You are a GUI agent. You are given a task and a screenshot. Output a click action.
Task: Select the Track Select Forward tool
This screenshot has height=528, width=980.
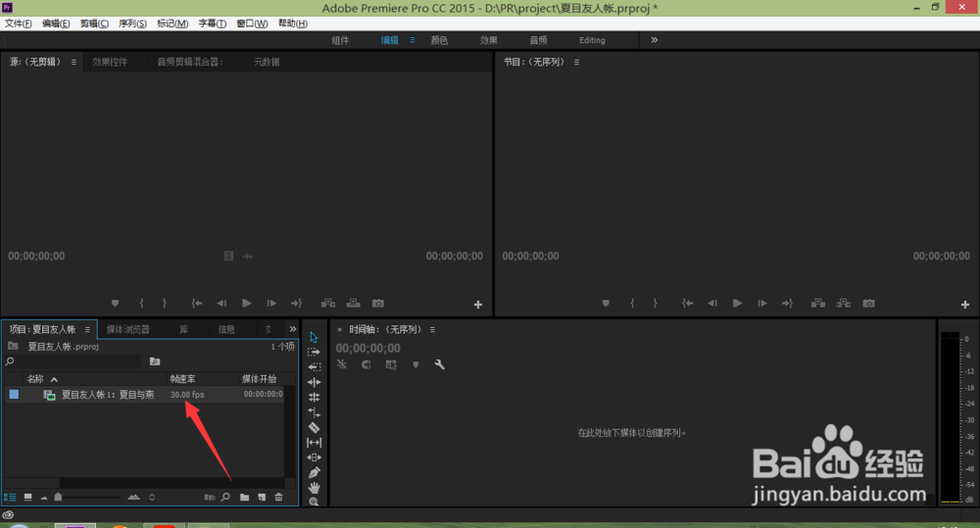[314, 352]
